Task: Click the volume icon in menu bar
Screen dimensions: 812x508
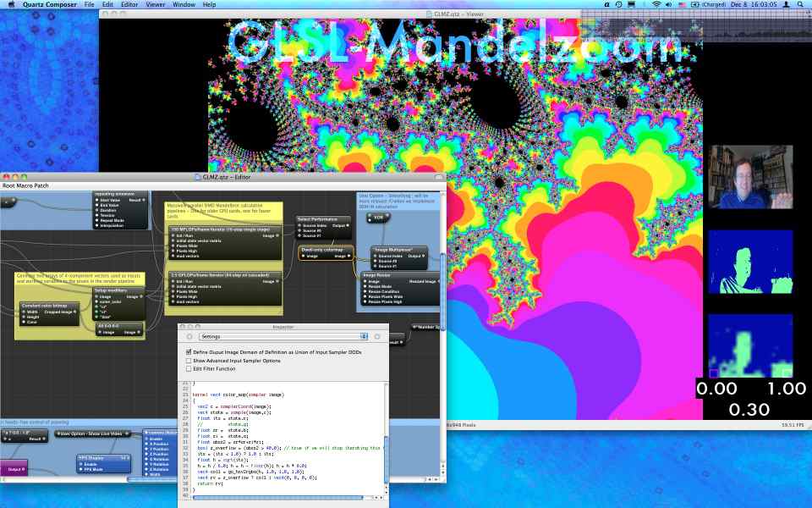Action: [668, 5]
